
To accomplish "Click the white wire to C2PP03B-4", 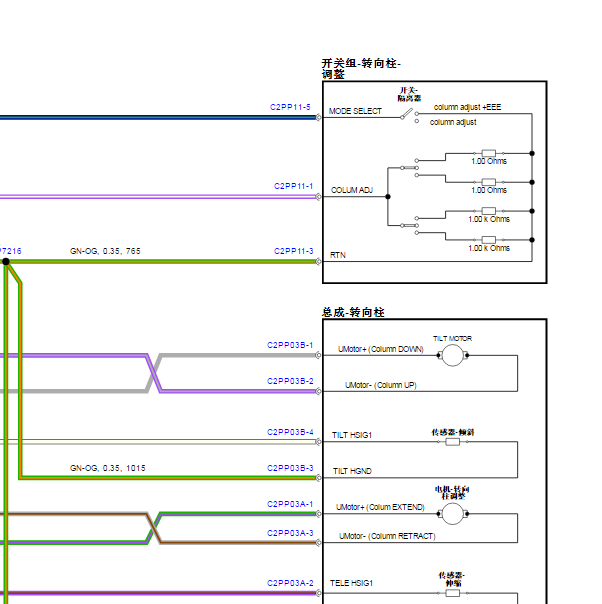I will pos(158,442).
